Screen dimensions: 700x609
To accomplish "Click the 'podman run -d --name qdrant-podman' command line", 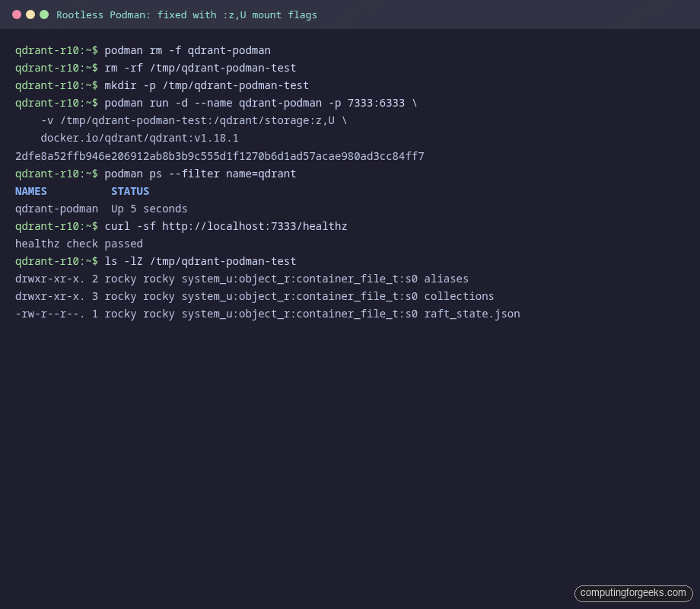I will click(261, 104).
